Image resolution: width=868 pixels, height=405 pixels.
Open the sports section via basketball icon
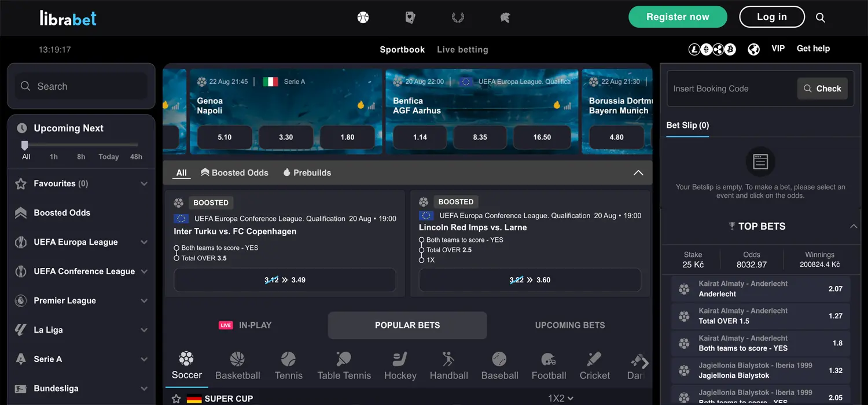(x=363, y=17)
